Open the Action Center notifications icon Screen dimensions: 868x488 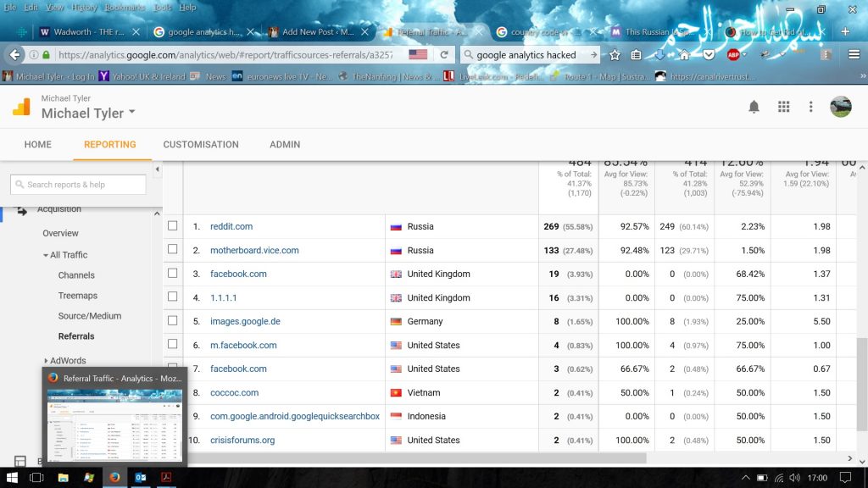tap(845, 478)
